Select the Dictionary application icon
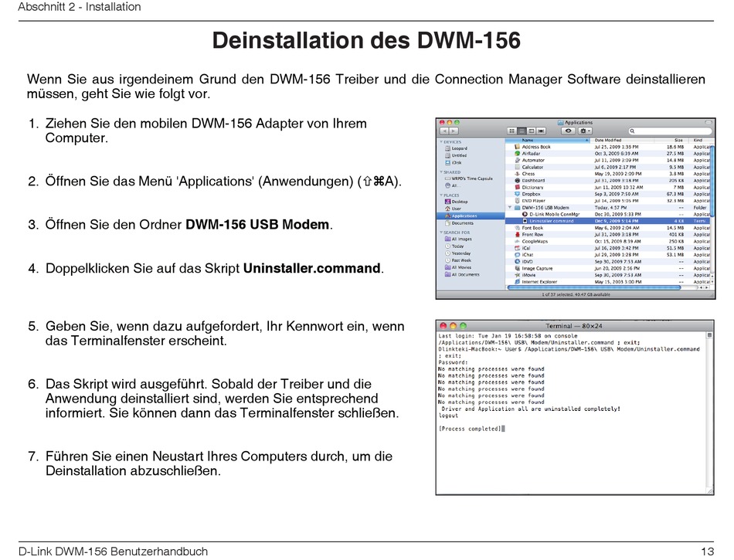Image resolution: width=734 pixels, height=560 pixels. (x=517, y=187)
